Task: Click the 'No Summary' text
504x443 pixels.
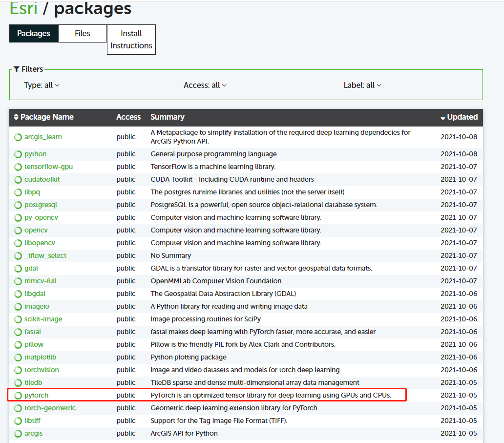Action: pyautogui.click(x=170, y=255)
